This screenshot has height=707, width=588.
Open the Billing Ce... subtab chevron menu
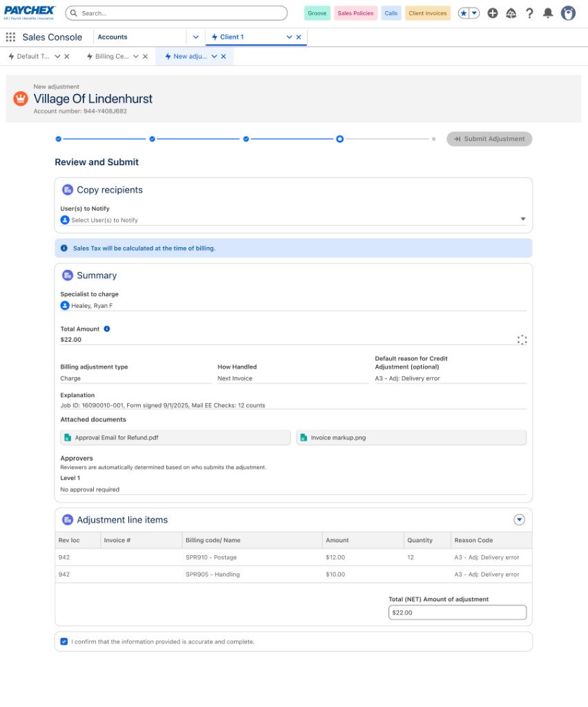pyautogui.click(x=136, y=57)
